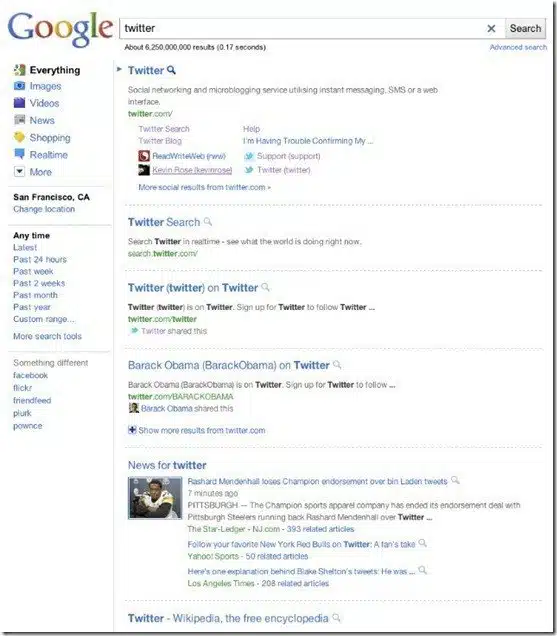Click the News newspaper icon

19,120
